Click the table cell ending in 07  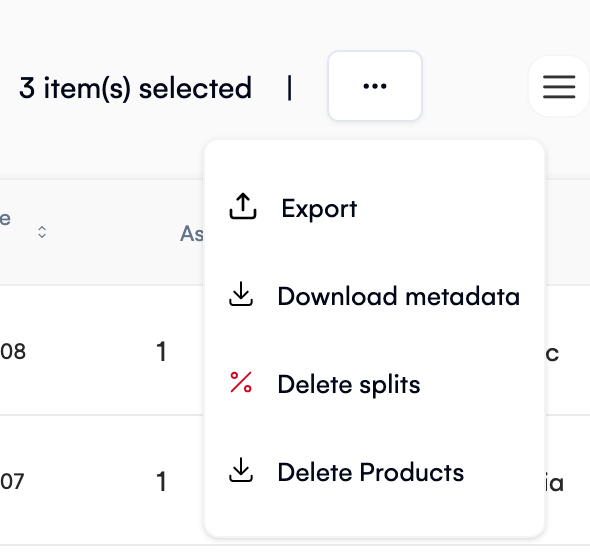click(x=12, y=481)
